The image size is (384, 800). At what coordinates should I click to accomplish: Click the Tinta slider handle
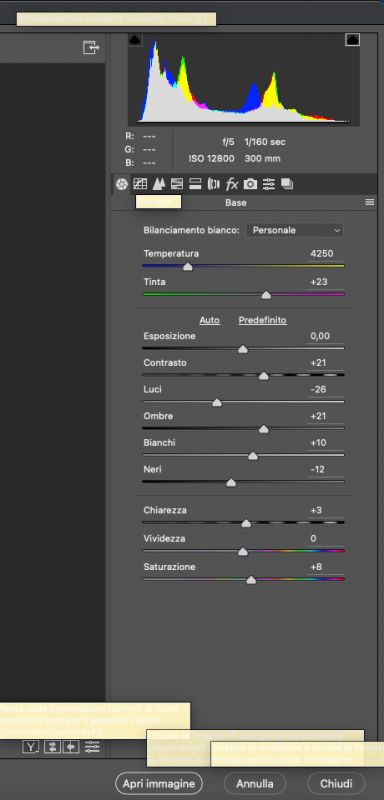(266, 295)
